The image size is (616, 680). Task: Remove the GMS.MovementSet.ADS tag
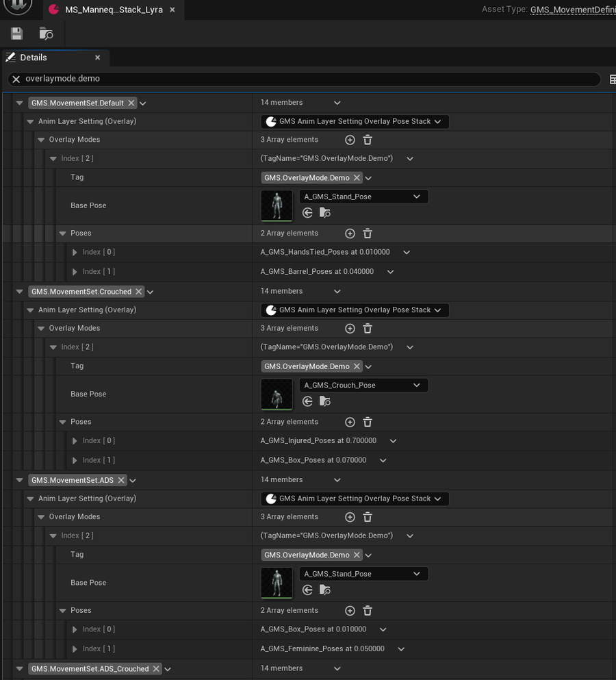pos(121,480)
